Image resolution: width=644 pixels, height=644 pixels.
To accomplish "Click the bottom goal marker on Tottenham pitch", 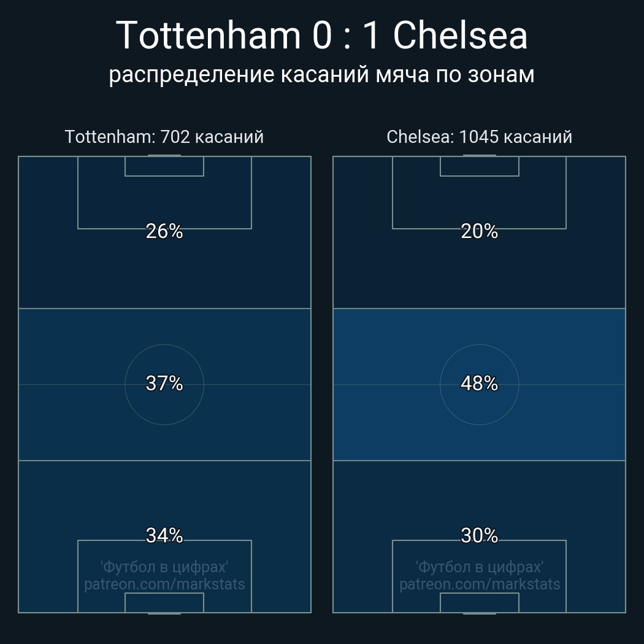I will click(164, 613).
